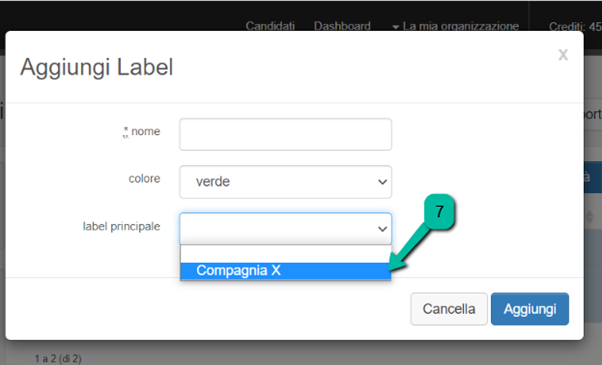Click the chevron arrow on label principale select
Screen dimensions: 602x365
coord(382,229)
